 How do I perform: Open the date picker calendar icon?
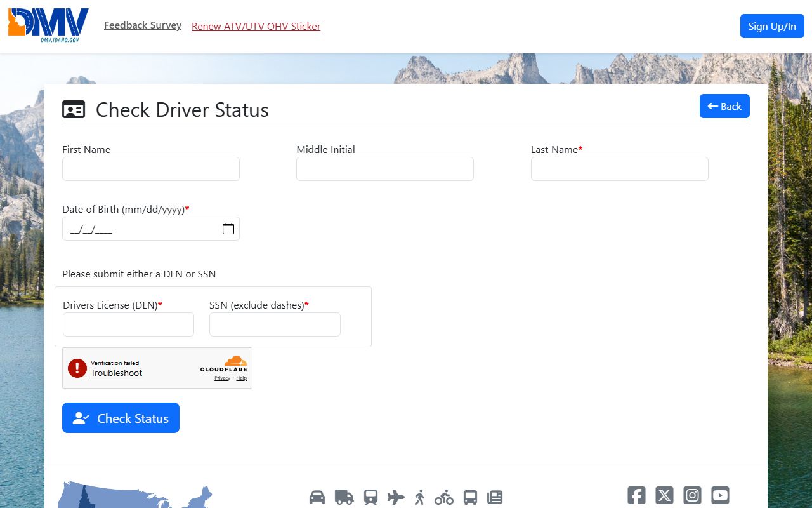(228, 229)
